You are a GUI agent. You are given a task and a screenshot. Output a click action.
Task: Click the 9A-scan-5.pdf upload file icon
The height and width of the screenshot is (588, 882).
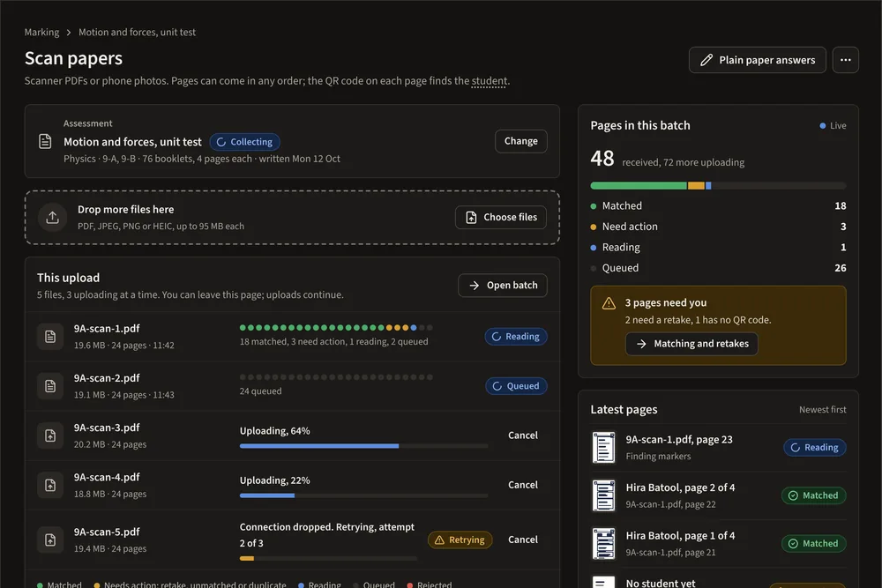tap(50, 540)
